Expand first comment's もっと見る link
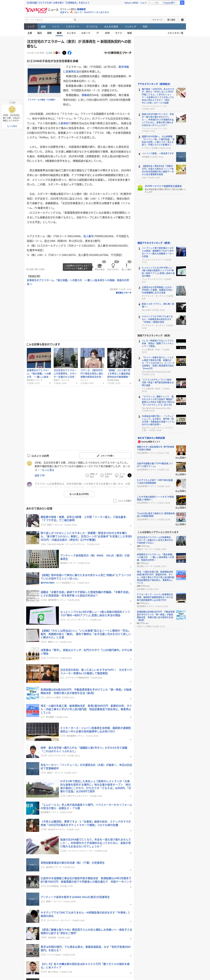Screen dimensions: 210x980 coord(48,470)
